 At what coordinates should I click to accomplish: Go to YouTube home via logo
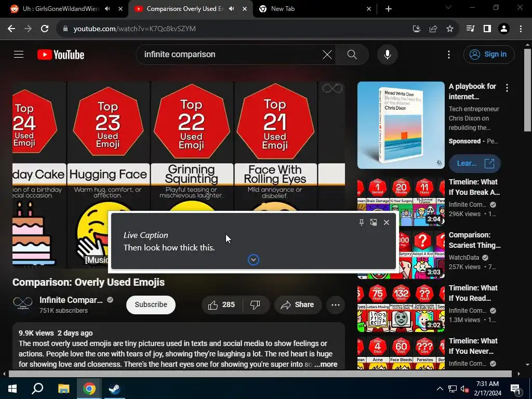pos(61,55)
